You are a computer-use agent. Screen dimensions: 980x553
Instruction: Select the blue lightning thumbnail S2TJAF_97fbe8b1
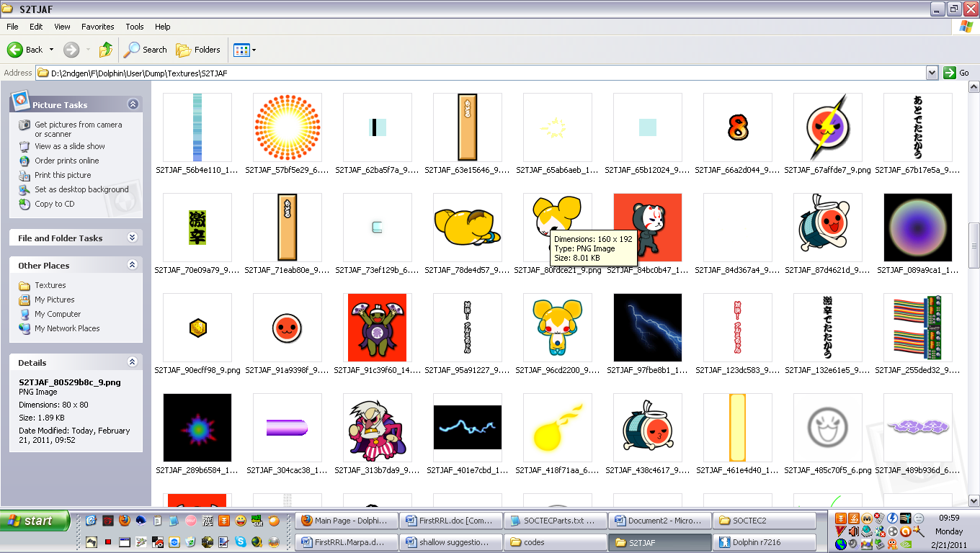click(x=648, y=327)
